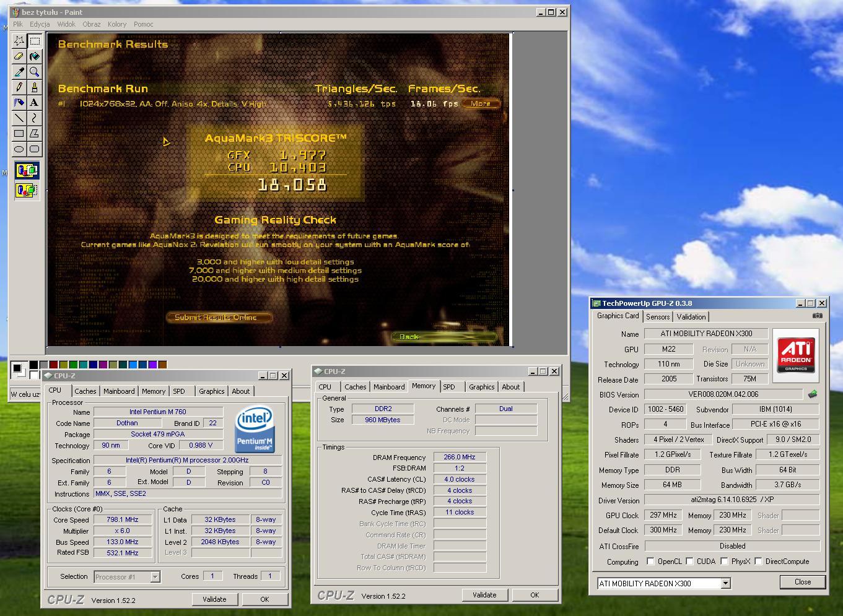Choose the Ellipse shape tool
Screen dimensions: 843x616
coord(19,149)
